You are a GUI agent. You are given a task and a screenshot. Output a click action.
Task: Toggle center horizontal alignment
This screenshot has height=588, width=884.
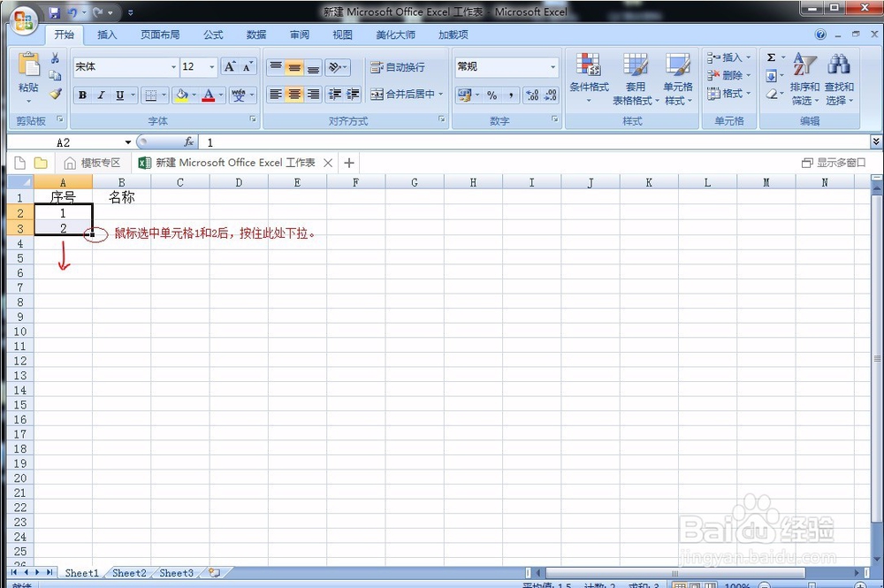(x=294, y=94)
